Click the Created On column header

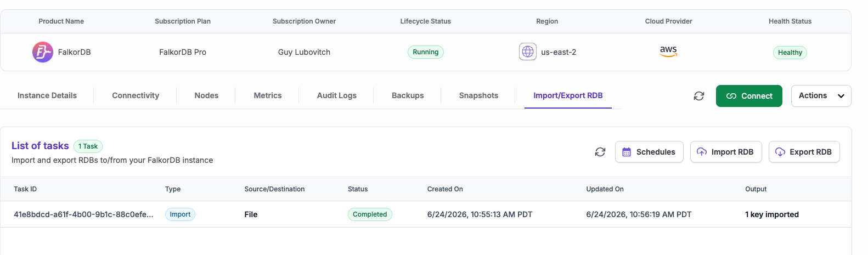pyautogui.click(x=445, y=189)
